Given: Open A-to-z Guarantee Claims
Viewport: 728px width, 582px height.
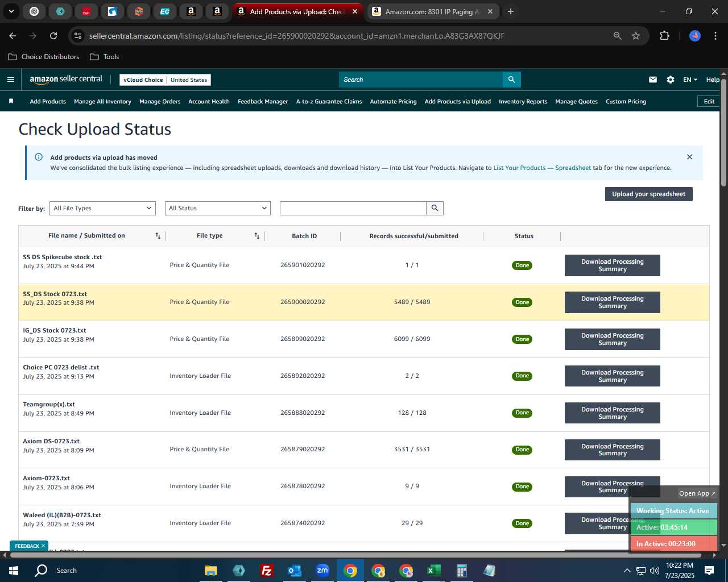Looking at the screenshot, I should coord(329,101).
